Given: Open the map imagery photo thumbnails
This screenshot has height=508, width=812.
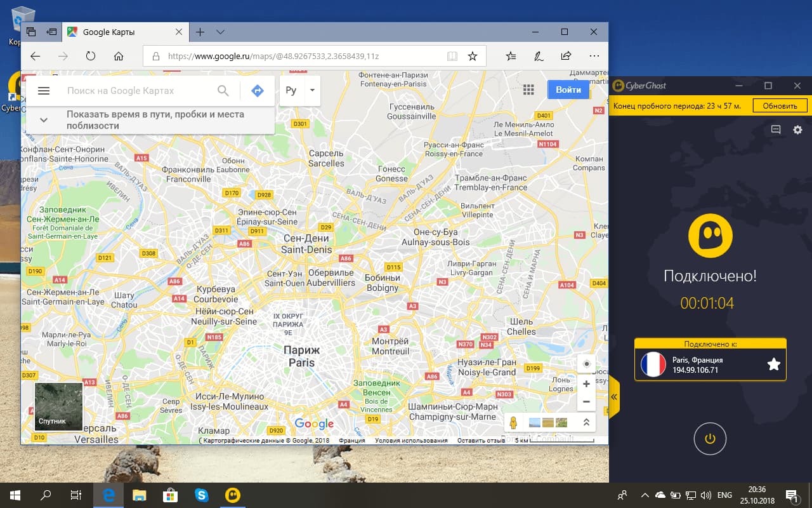Looking at the screenshot, I should coord(547,422).
